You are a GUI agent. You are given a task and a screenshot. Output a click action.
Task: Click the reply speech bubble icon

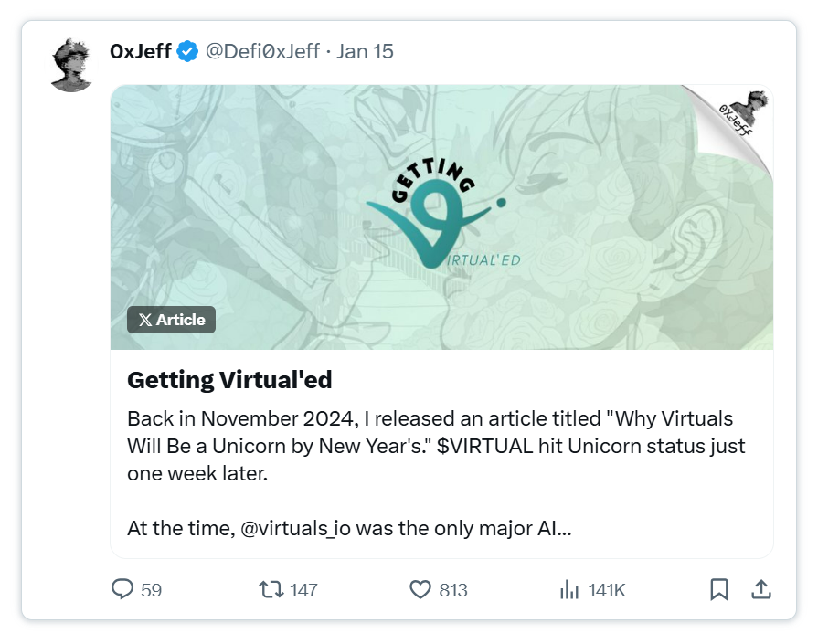click(x=122, y=590)
